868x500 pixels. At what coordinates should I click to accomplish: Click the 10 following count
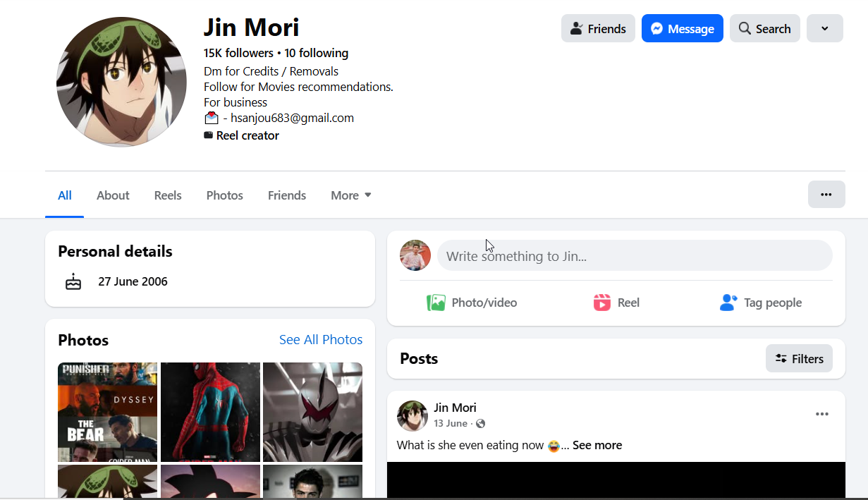(x=317, y=53)
